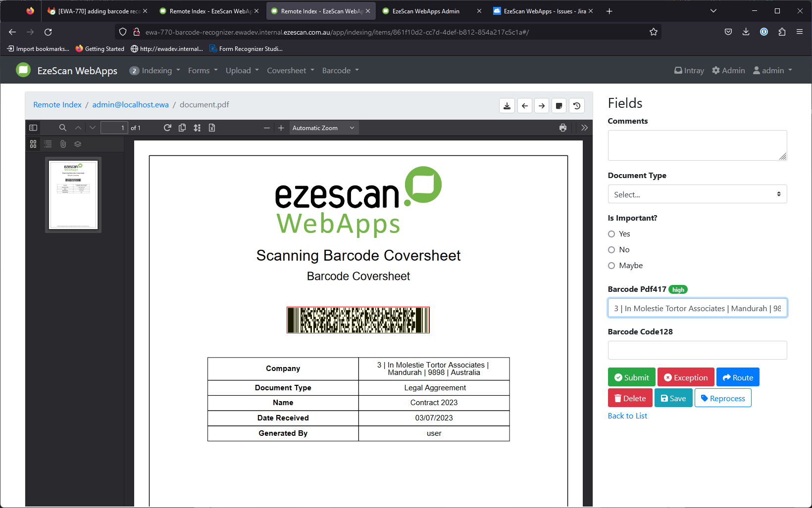Follow the Back to List link
This screenshot has width=812, height=508.
coord(627,416)
